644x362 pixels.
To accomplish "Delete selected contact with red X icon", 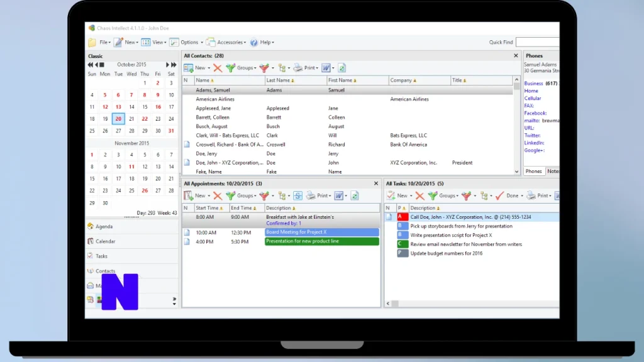I will point(218,68).
